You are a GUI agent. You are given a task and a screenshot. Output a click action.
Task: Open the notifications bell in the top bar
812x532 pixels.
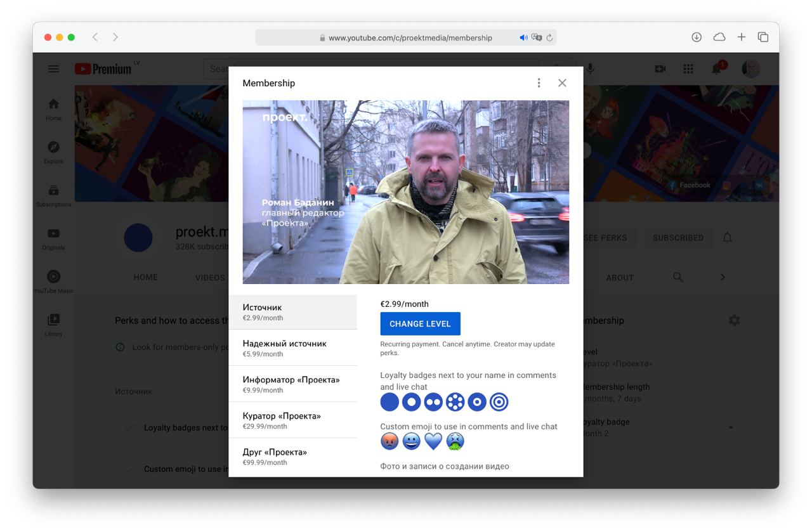pos(717,68)
